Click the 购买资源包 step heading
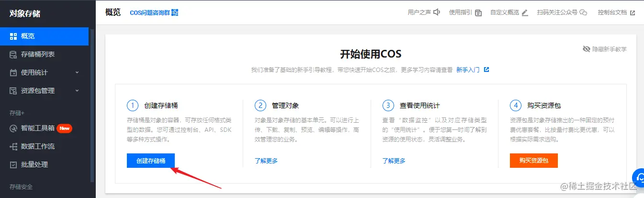This screenshot has height=198, width=644. (544, 105)
